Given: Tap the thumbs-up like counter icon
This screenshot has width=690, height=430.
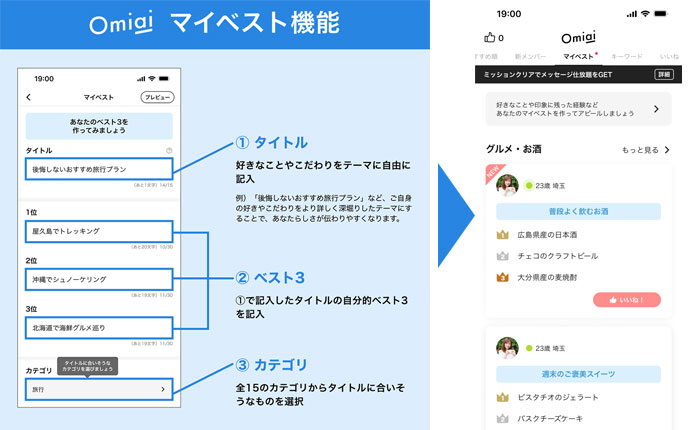Looking at the screenshot, I should click(489, 37).
